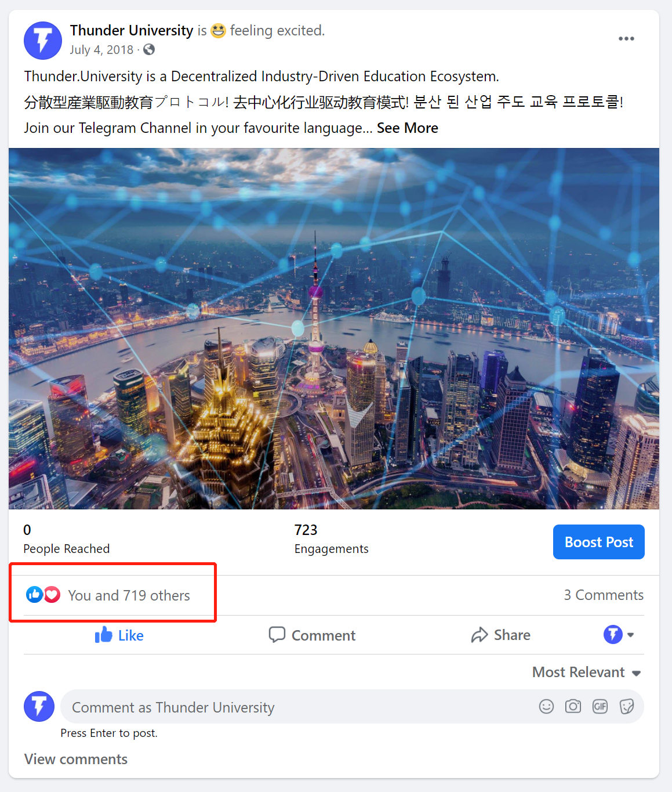Click the red heart reaction icon
This screenshot has height=792, width=672.
click(52, 595)
